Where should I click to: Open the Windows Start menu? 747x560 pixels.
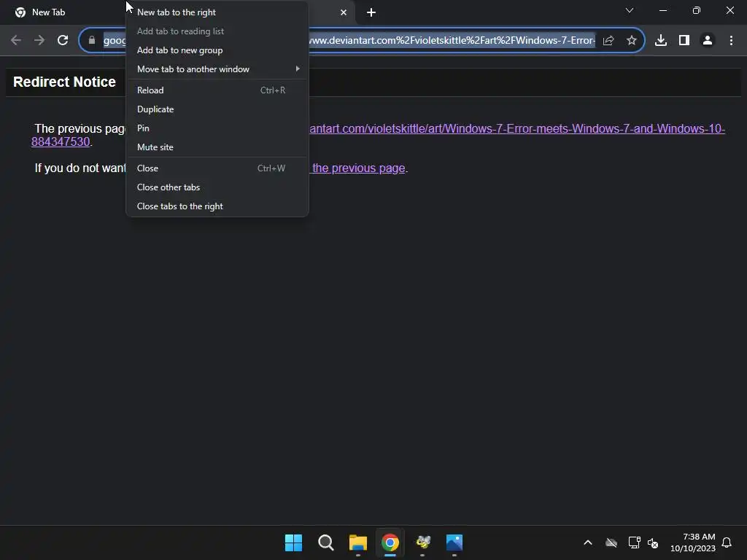coord(293,542)
